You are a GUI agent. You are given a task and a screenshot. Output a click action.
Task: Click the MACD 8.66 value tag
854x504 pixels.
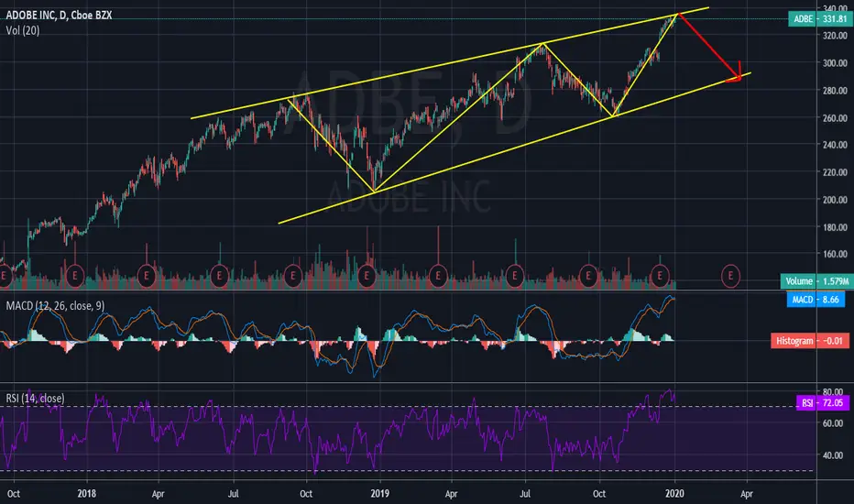[816, 299]
